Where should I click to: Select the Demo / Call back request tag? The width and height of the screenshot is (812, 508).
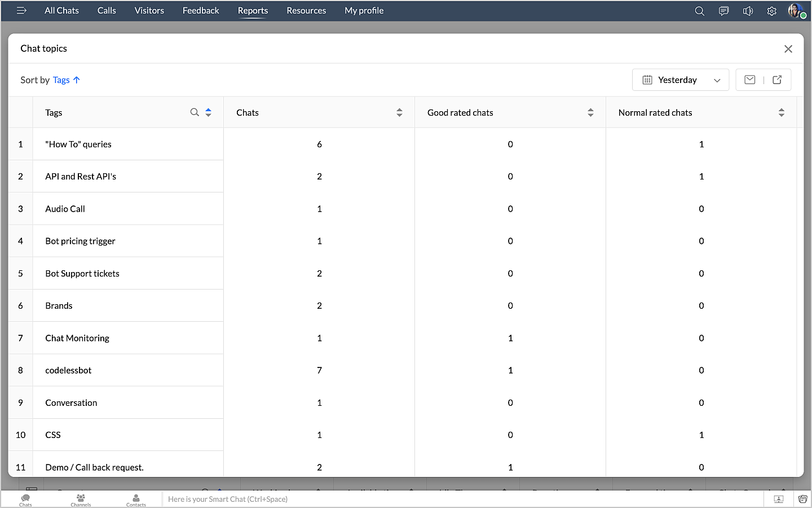pos(94,467)
